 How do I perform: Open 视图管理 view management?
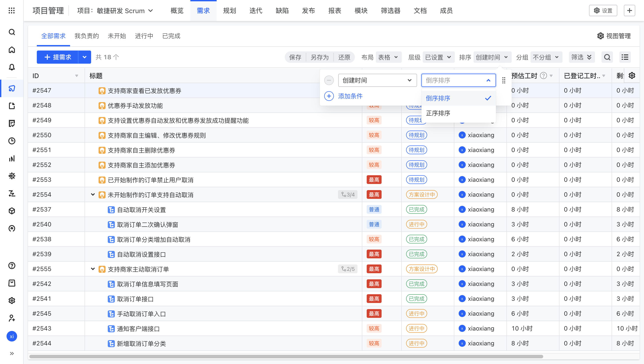(614, 36)
